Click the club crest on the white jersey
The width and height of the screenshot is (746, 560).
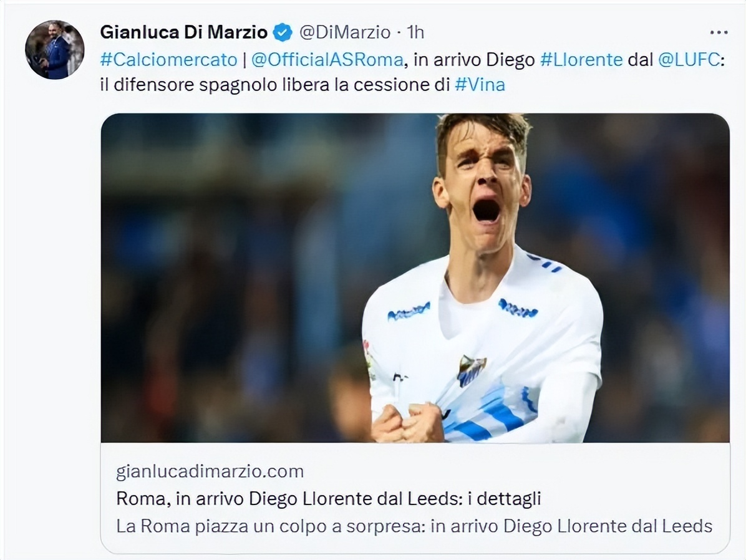471,370
